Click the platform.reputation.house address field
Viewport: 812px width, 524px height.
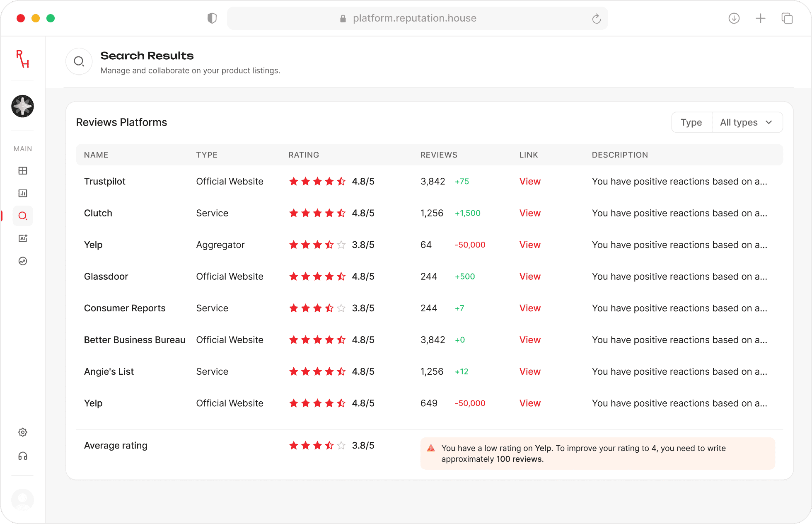click(417, 18)
